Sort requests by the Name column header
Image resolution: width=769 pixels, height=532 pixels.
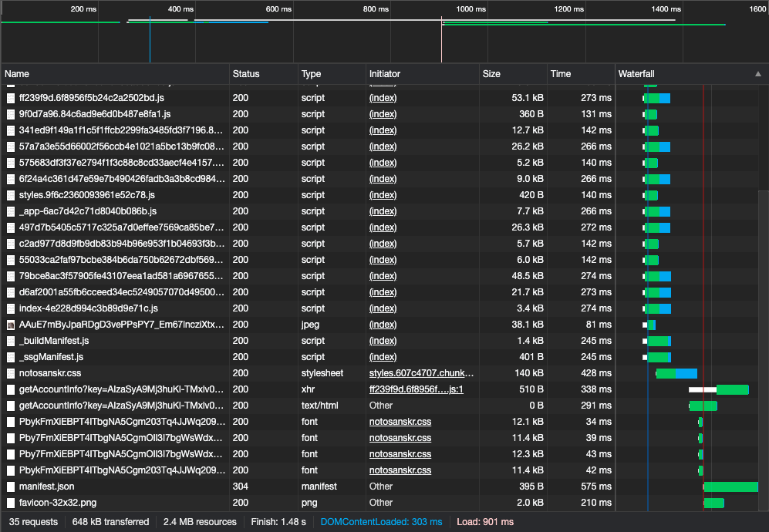[x=116, y=74]
